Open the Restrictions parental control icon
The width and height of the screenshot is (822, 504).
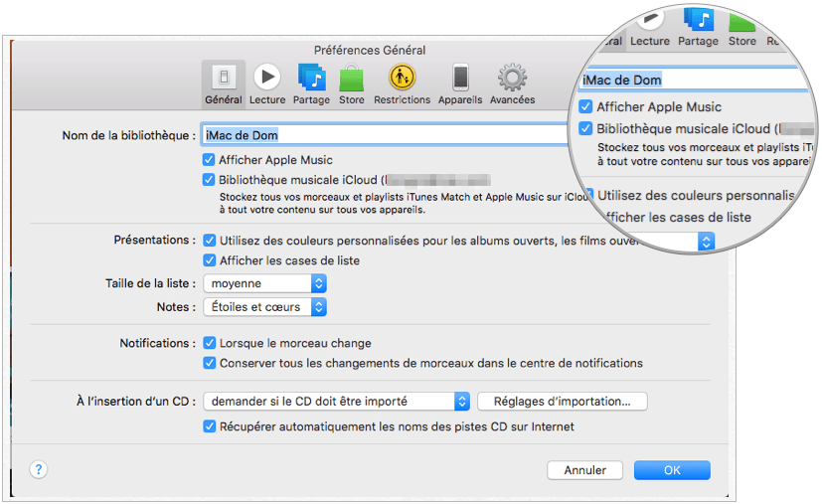click(x=403, y=84)
